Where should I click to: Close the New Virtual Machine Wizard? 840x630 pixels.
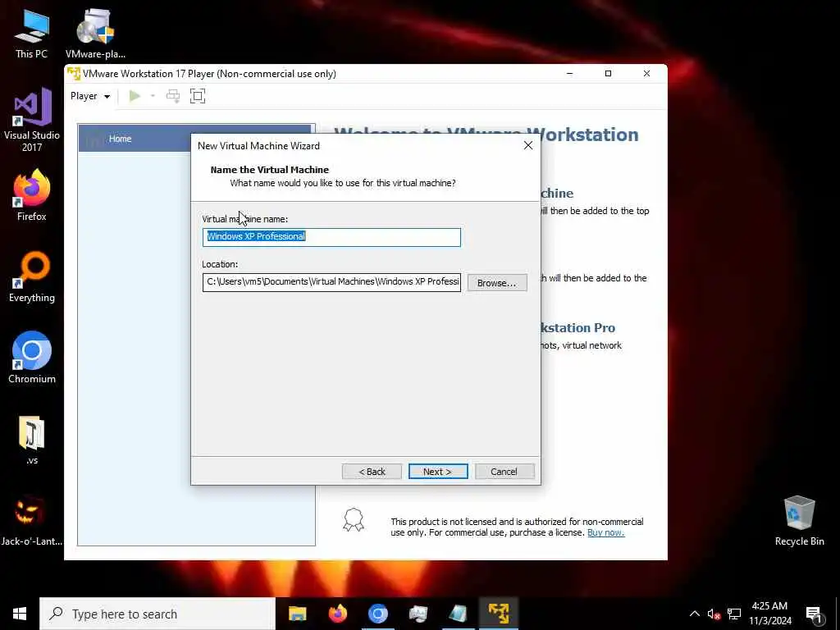(528, 146)
